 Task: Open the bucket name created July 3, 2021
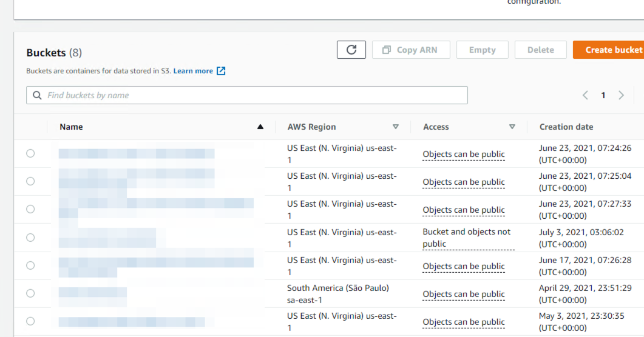pyautogui.click(x=107, y=238)
